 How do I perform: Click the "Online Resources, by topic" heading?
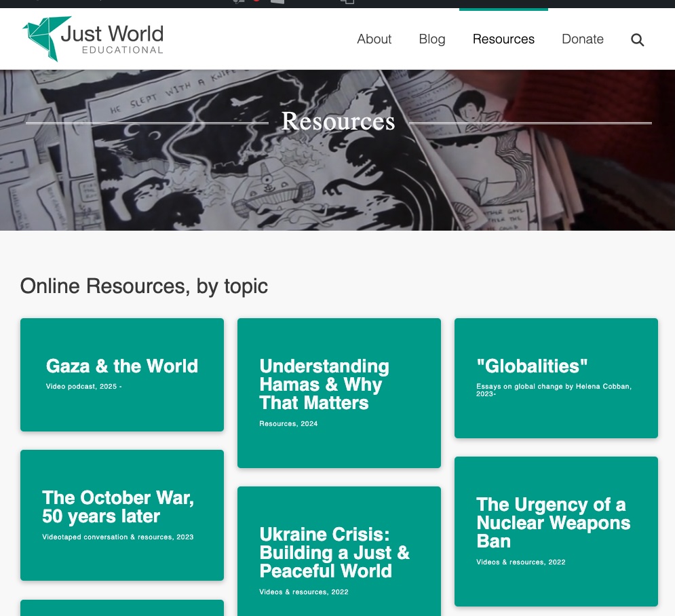click(144, 286)
